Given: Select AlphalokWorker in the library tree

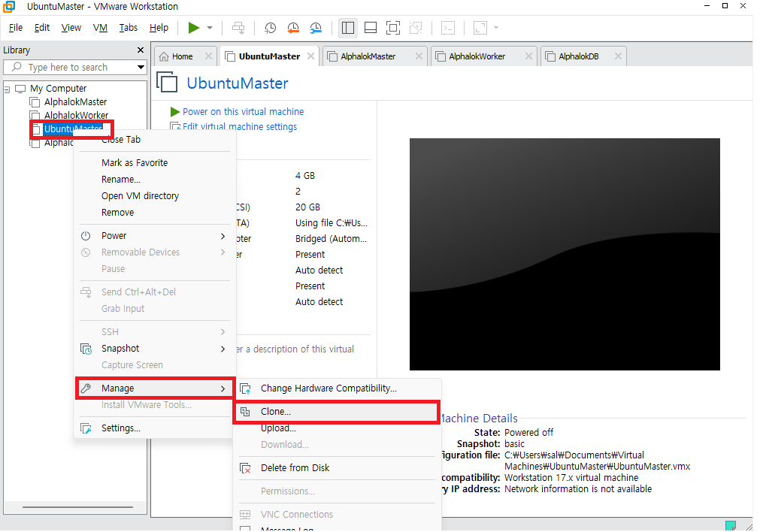Looking at the screenshot, I should [x=77, y=115].
